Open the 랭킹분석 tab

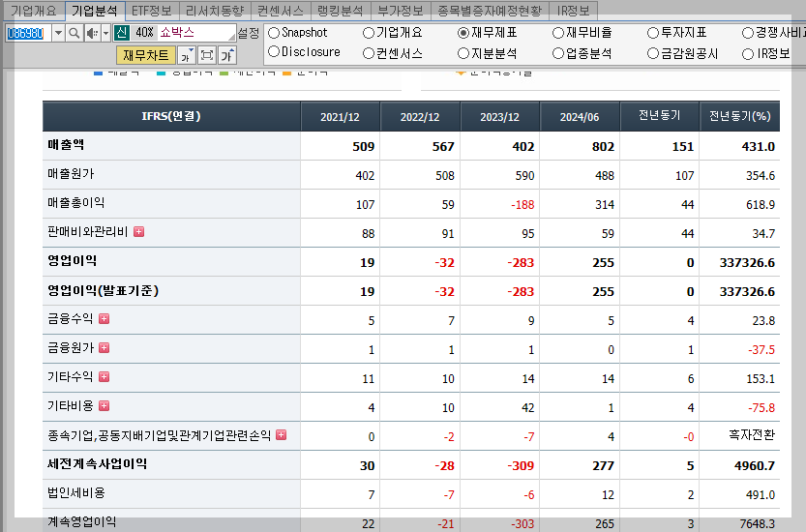[341, 11]
